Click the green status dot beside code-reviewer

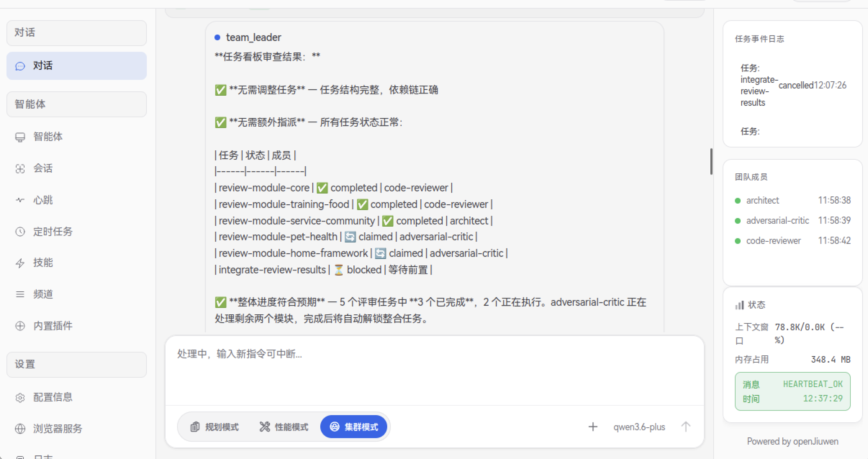tap(738, 241)
